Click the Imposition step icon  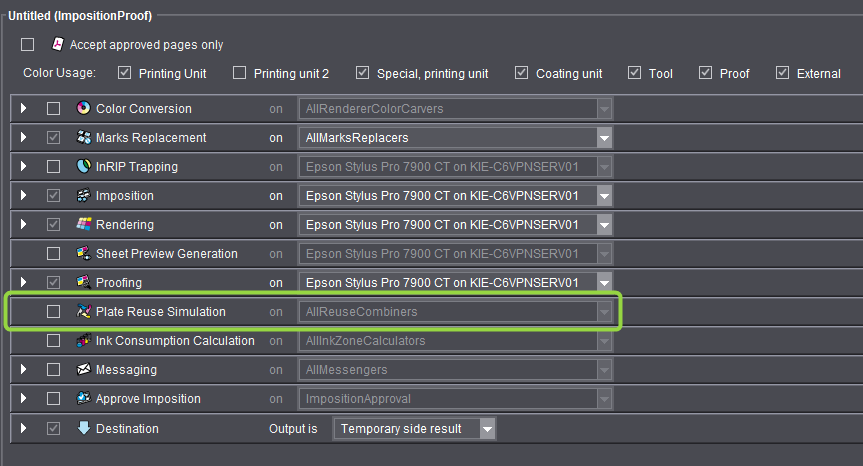click(84, 196)
